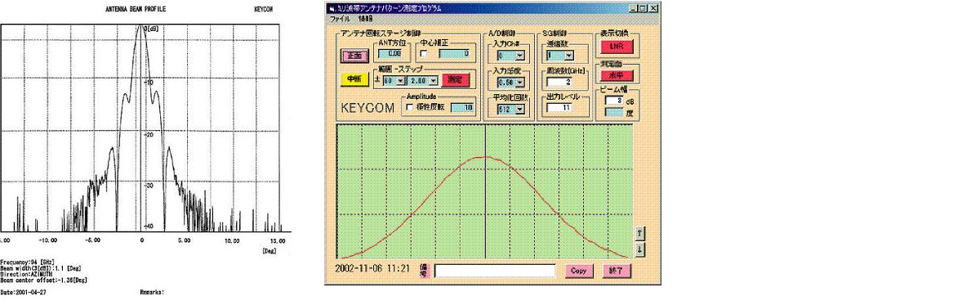Click the red LNR display switch button

617,47
